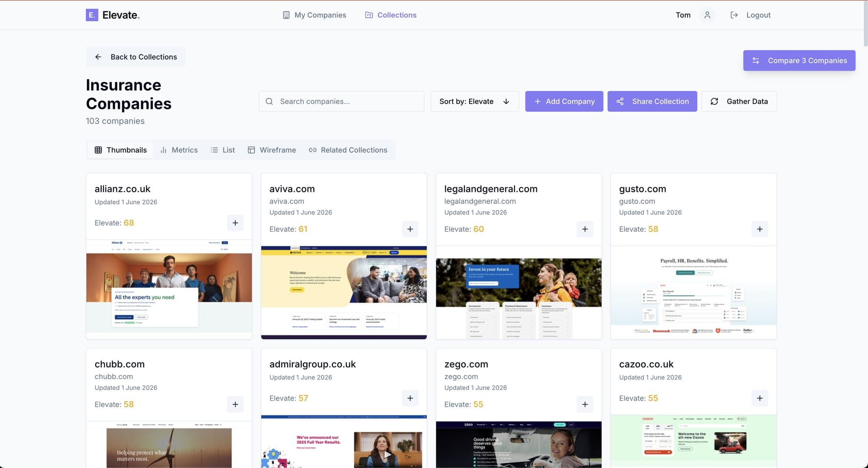868x468 pixels.
Task: Click the allianz.co.uk card title
Action: point(122,189)
